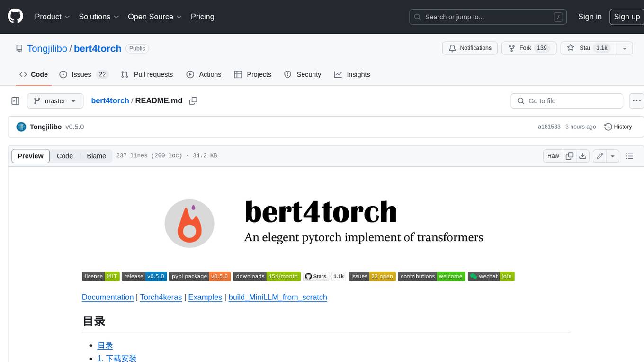Star the repository
Image resolution: width=644 pixels, height=362 pixels.
[x=588, y=48]
